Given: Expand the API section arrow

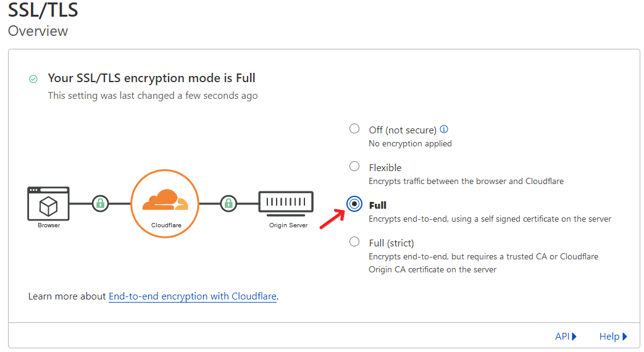Looking at the screenshot, I should [x=574, y=337].
